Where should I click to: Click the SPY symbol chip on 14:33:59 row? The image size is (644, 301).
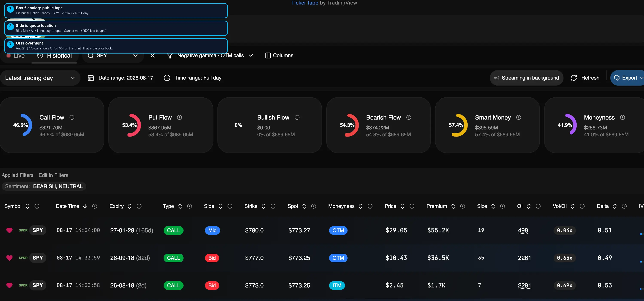(x=38, y=258)
